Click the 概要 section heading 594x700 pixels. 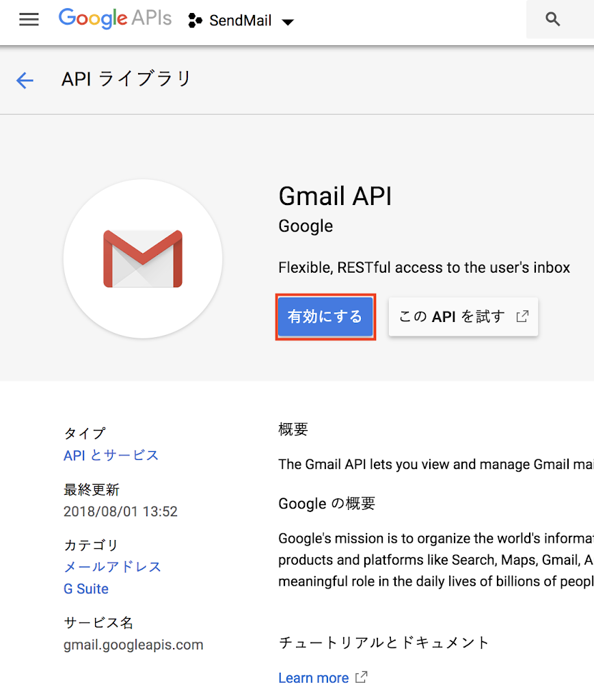293,429
